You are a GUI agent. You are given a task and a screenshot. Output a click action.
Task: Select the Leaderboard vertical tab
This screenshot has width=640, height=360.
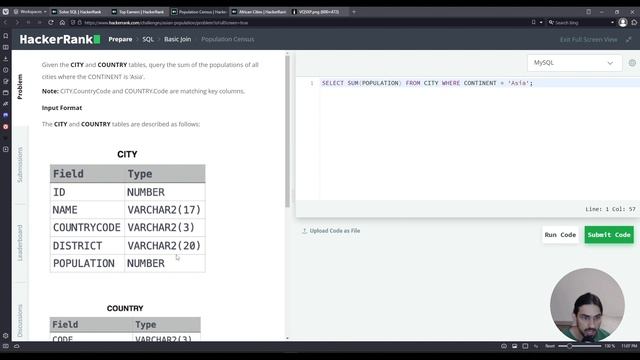pos(20,243)
